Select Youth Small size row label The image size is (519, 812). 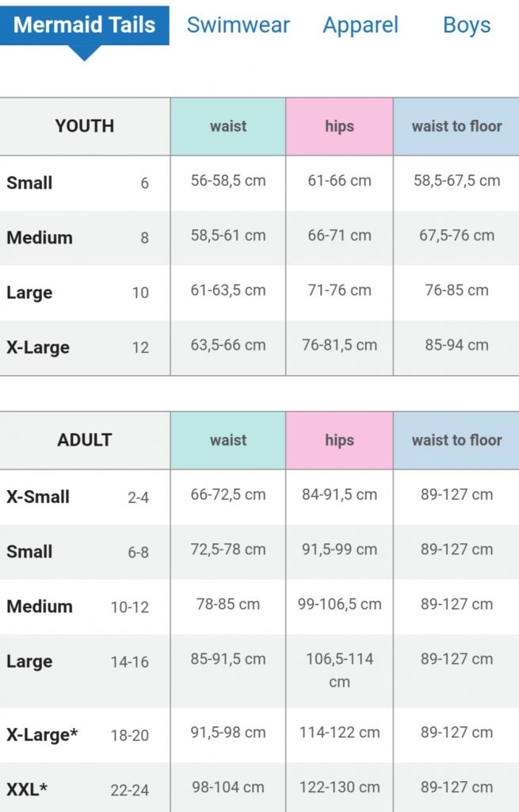[30, 182]
